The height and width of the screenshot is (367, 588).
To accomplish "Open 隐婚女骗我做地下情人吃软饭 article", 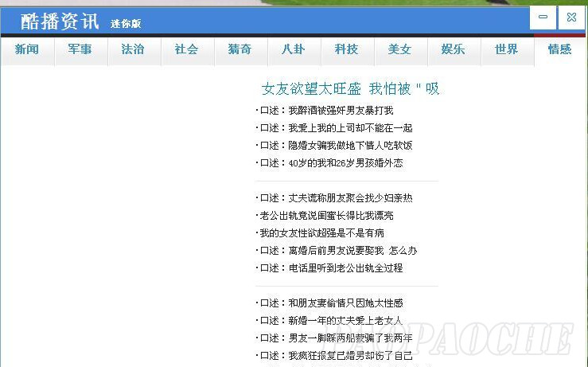I will click(336, 146).
